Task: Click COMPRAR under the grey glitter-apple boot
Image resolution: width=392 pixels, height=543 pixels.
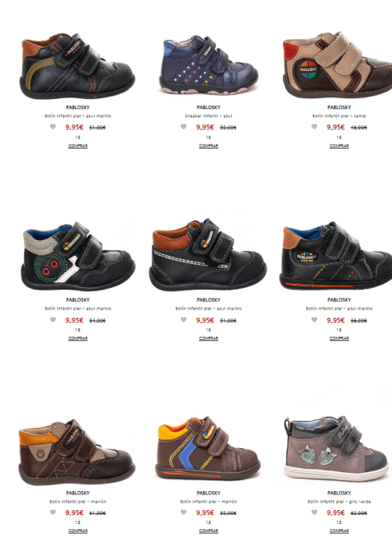Action: point(339,531)
